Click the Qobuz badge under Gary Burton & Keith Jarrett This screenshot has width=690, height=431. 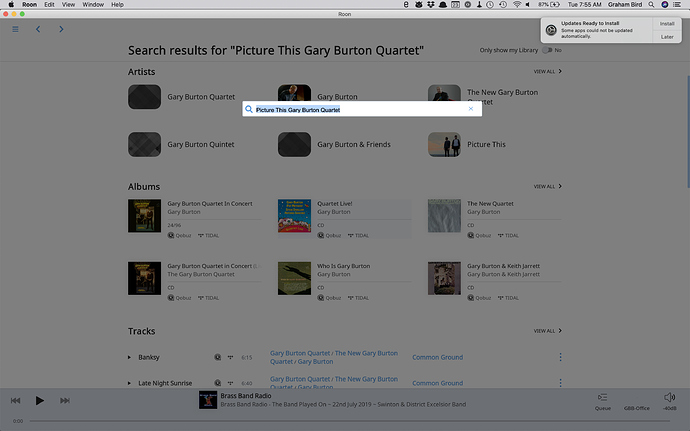pyautogui.click(x=479, y=298)
